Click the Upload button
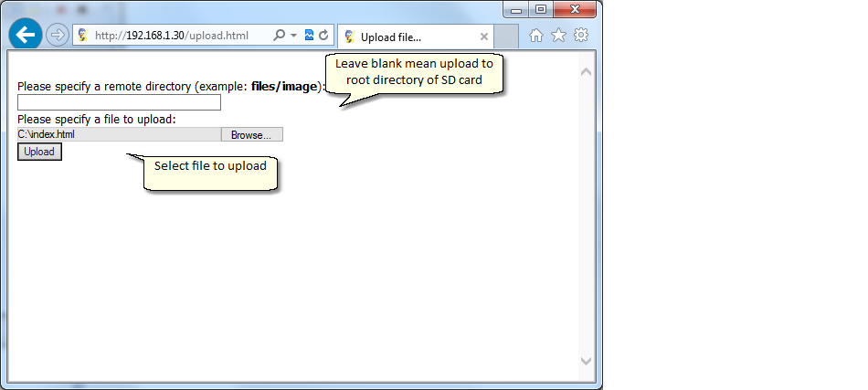 pos(39,152)
